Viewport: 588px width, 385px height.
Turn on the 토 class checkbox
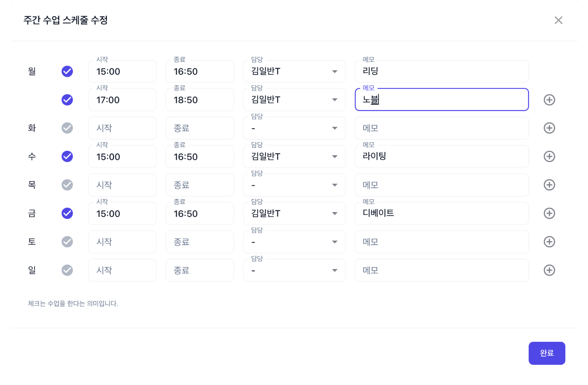pos(67,242)
